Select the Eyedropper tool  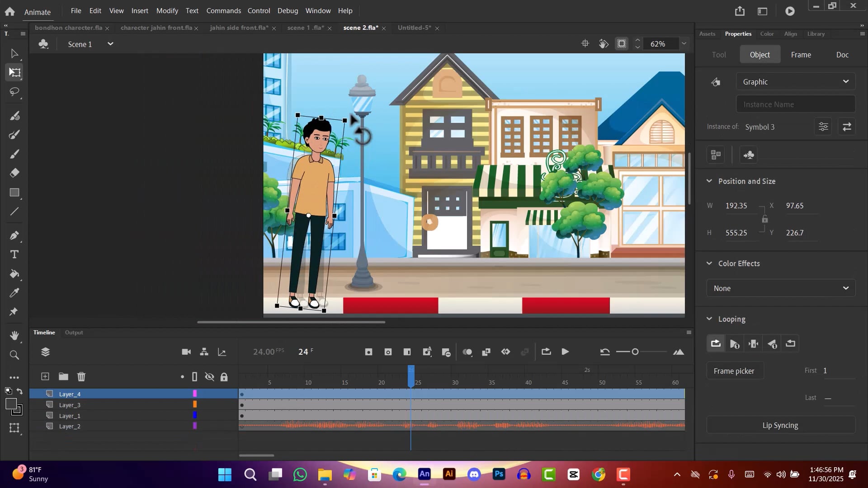click(14, 293)
